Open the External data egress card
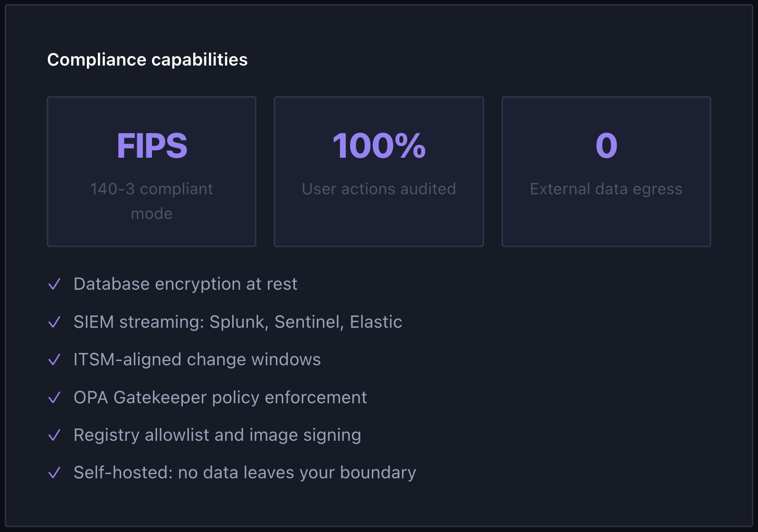The width and height of the screenshot is (758, 532). point(606,171)
